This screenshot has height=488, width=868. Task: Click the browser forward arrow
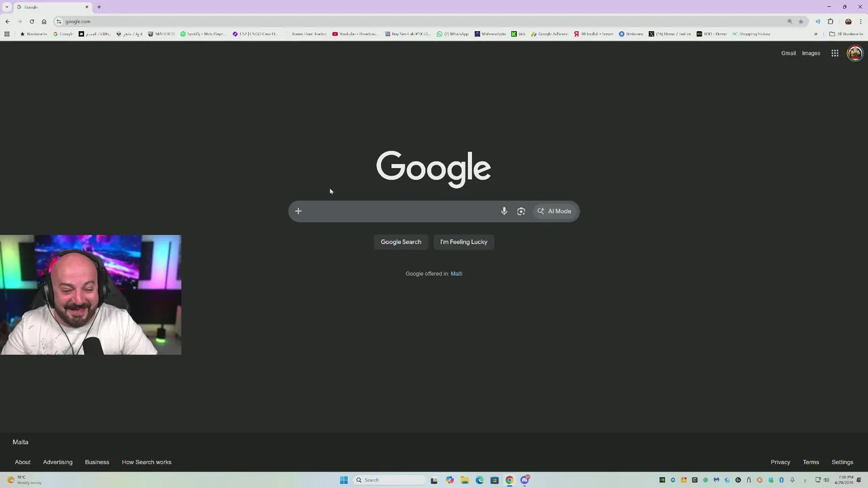20,21
